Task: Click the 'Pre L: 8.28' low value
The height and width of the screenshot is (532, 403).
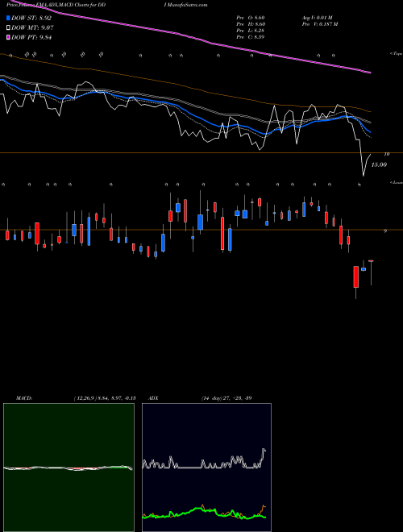Action: (x=251, y=31)
